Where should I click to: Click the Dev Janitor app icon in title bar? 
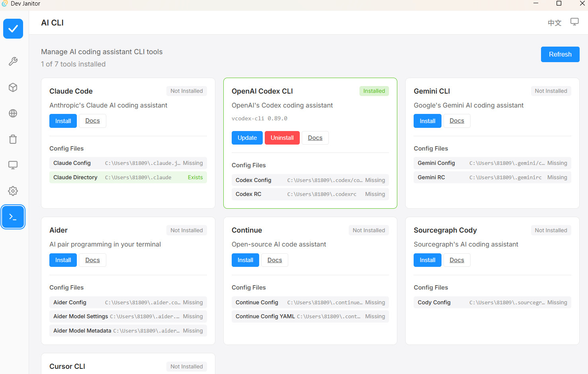[x=4, y=4]
